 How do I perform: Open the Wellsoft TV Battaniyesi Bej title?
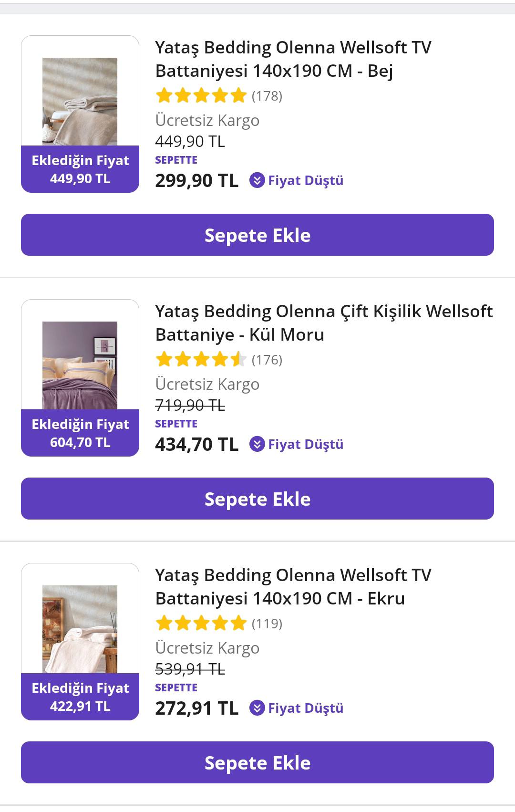pyautogui.click(x=293, y=59)
